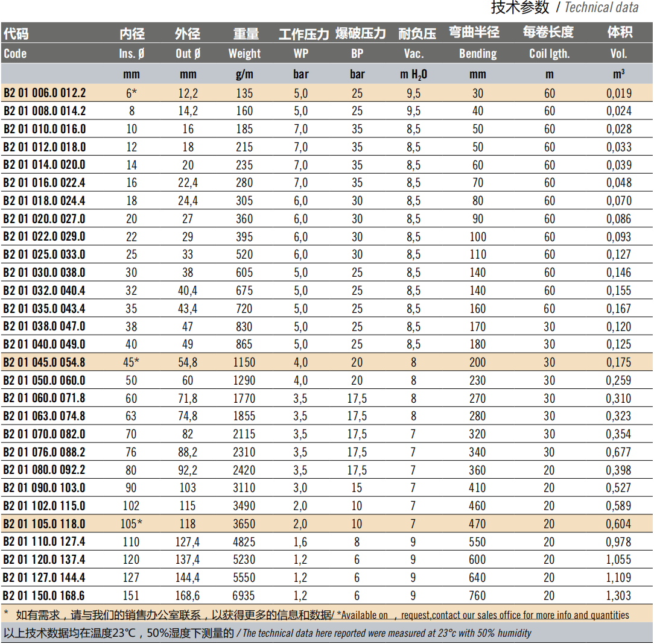Image resolution: width=654 pixels, height=644 pixels.
Task: Click the '代码' header label
Action: tap(16, 33)
